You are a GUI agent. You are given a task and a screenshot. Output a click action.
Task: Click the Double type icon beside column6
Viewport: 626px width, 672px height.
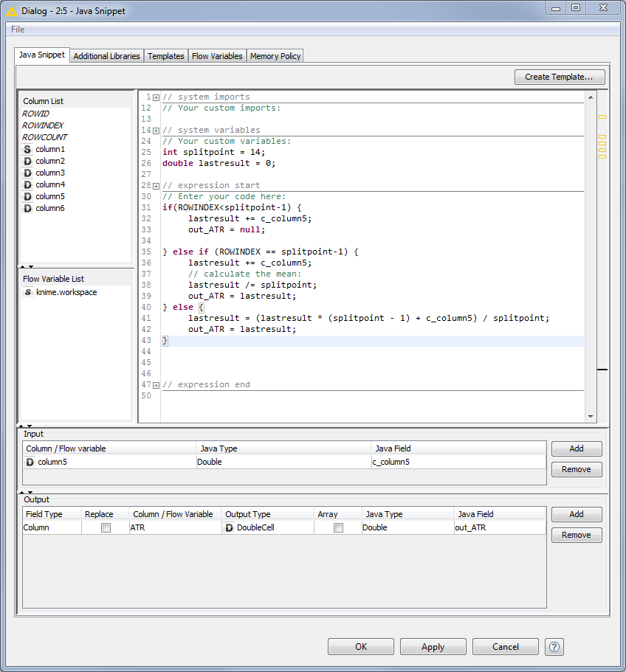pos(27,208)
